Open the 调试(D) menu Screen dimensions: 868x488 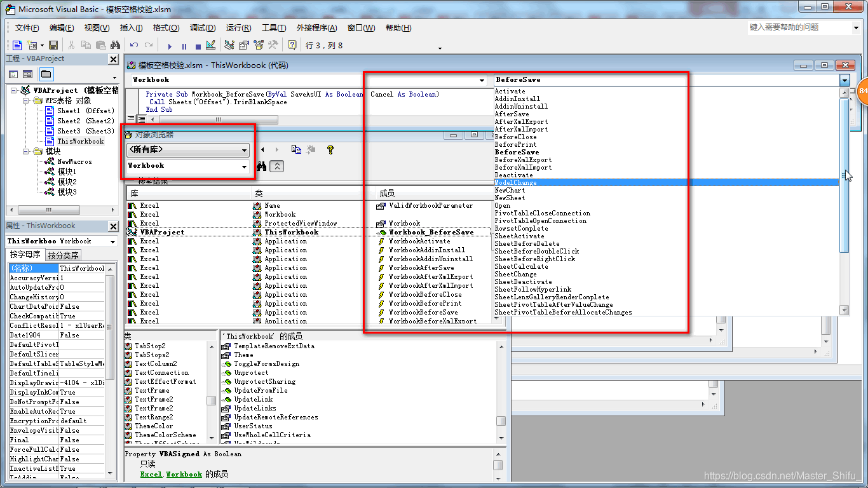coord(203,28)
